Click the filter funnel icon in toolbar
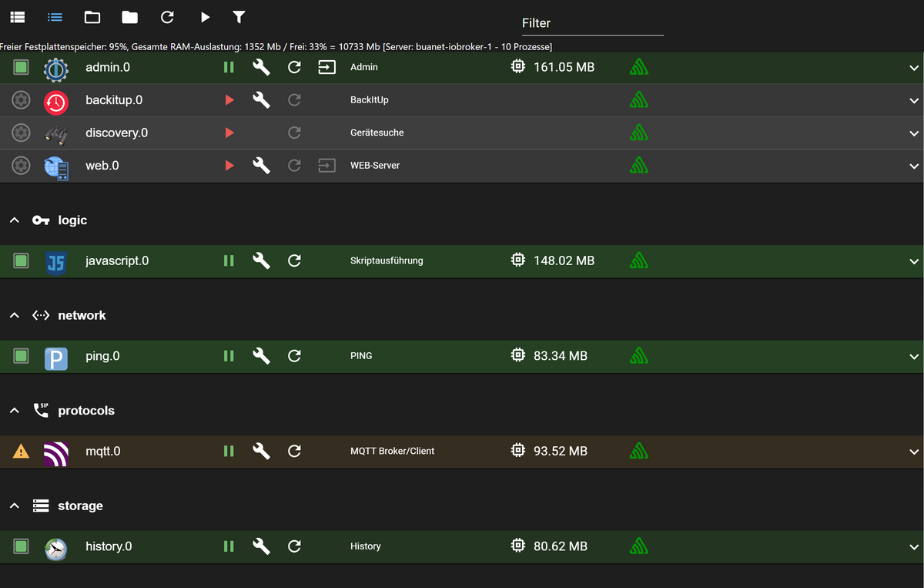Image resolution: width=924 pixels, height=588 pixels. point(239,17)
